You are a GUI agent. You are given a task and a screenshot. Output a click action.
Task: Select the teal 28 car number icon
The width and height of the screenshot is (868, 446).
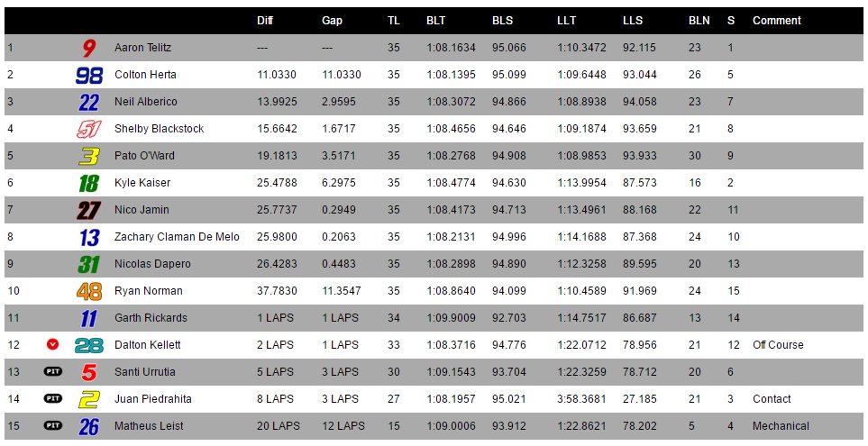tap(89, 345)
